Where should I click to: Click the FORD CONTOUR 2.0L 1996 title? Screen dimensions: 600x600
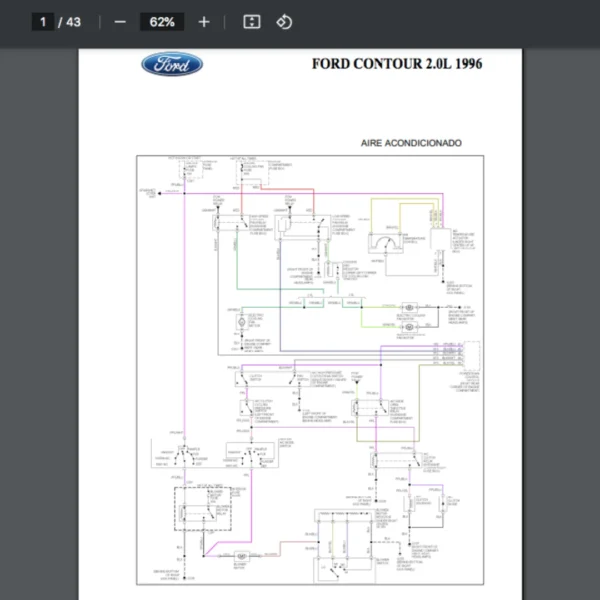(397, 65)
